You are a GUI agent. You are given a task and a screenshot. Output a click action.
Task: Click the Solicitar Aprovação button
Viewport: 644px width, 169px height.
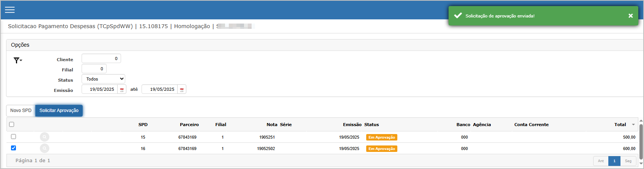59,111
